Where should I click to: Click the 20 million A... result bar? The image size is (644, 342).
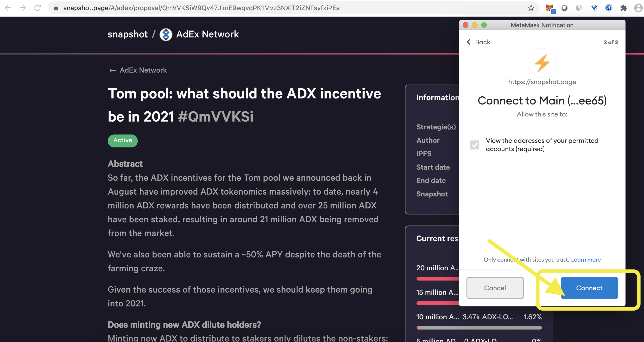point(438,278)
